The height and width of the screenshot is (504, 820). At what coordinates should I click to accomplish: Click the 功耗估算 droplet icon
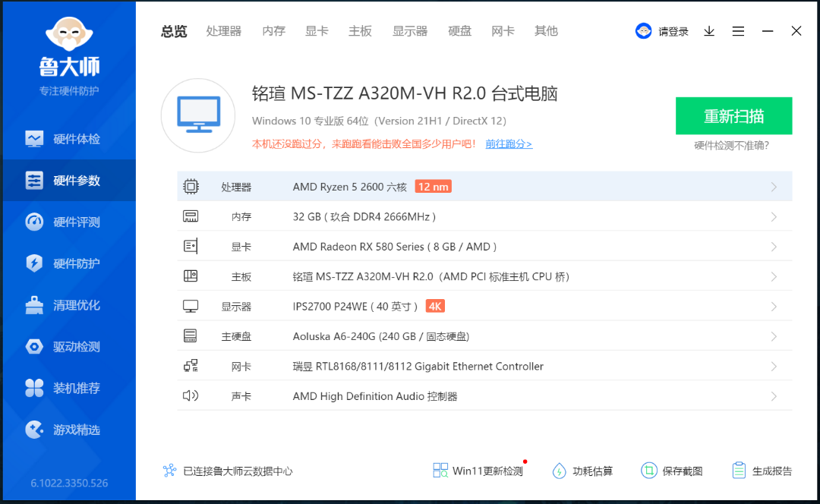coord(559,471)
